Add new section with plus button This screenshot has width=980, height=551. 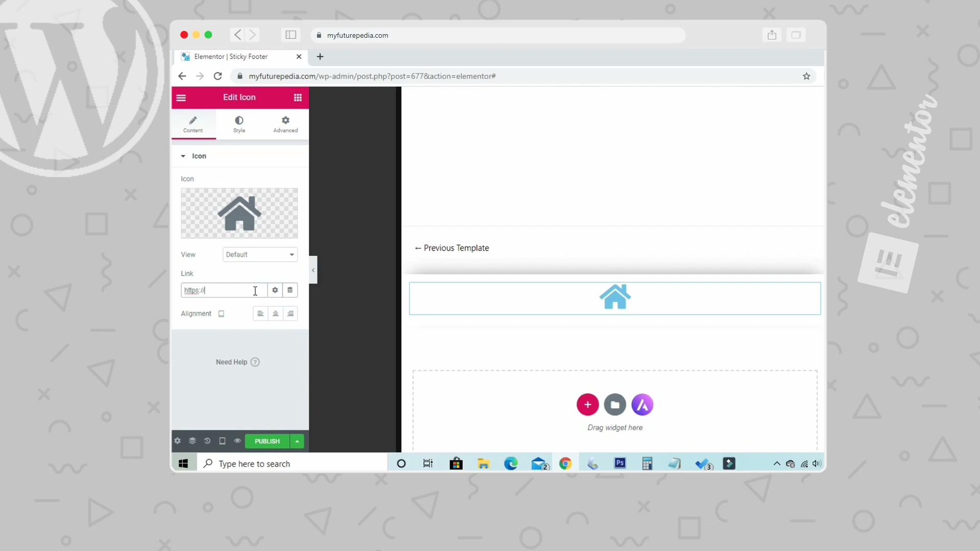click(587, 405)
